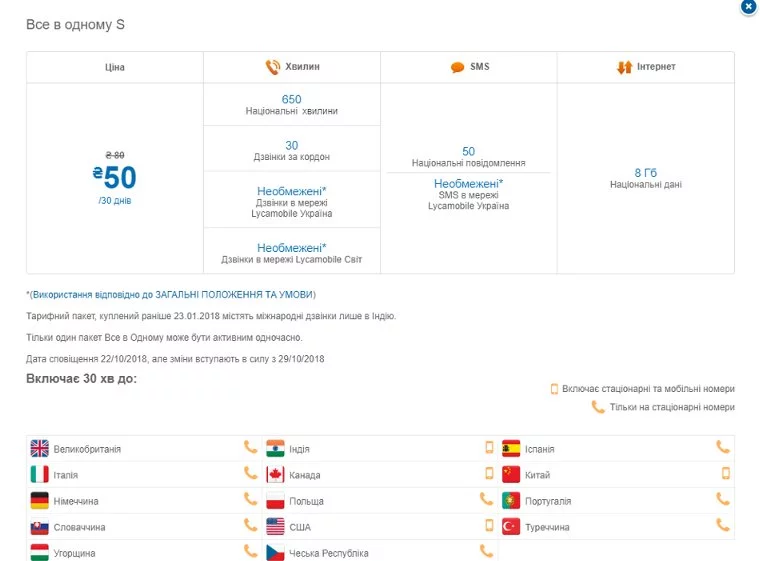Click the landline icon in Чеська Республіка row

point(486,551)
